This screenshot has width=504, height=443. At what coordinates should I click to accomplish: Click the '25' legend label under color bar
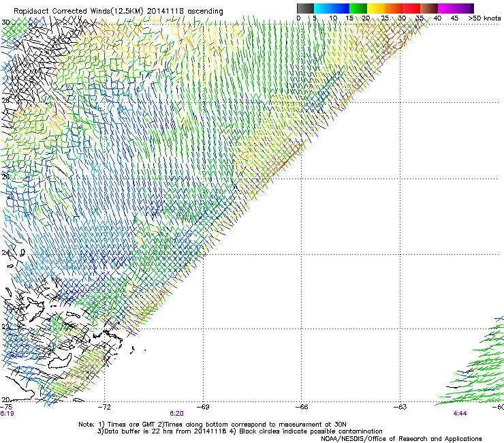tap(385, 18)
